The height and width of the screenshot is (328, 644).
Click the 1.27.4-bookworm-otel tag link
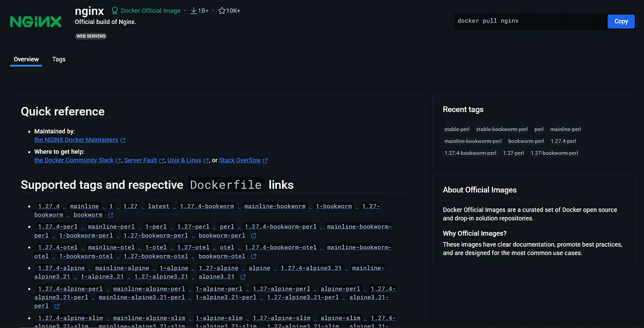[281, 247]
